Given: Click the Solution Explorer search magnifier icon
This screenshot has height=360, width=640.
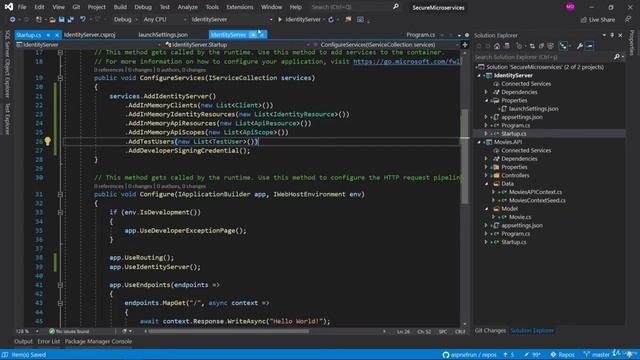Looking at the screenshot, I should pyautogui.click(x=617, y=57).
